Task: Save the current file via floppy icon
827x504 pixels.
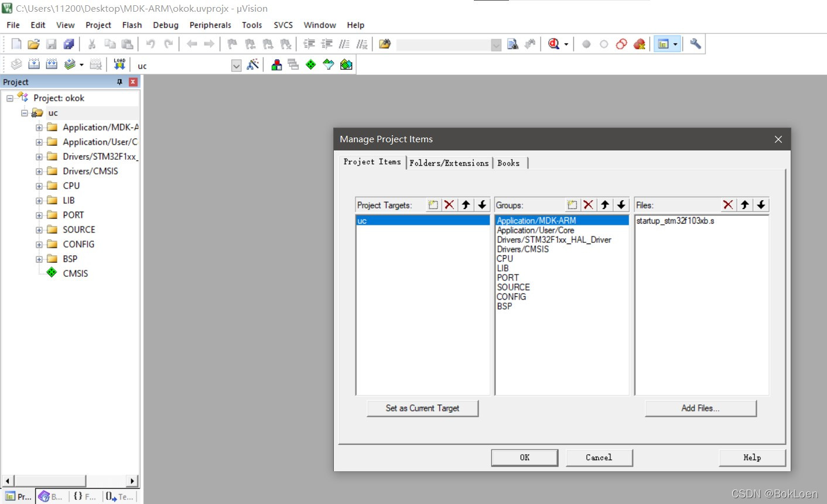Action: tap(51, 44)
